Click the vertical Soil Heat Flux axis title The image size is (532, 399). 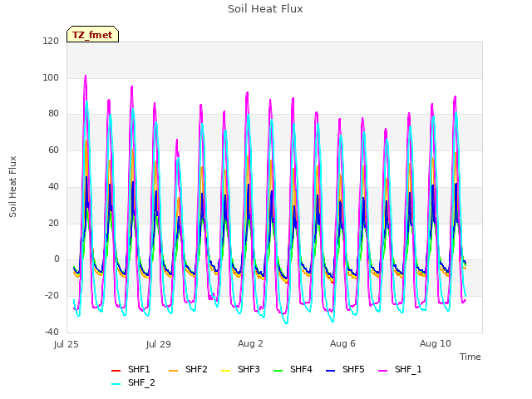(12, 186)
